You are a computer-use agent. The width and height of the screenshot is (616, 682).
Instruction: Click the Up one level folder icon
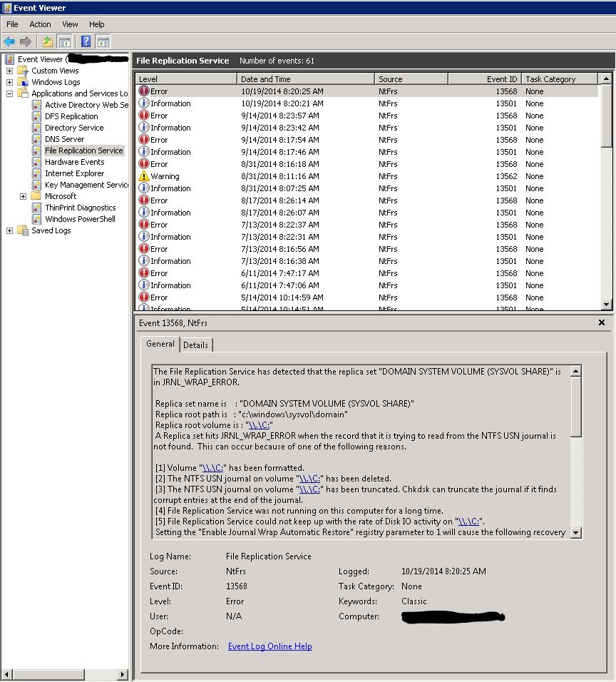(47, 42)
